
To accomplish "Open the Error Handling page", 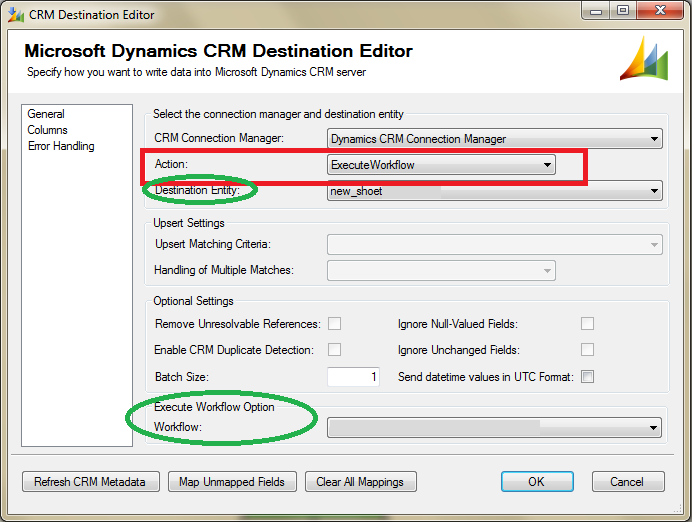I will 61,146.
